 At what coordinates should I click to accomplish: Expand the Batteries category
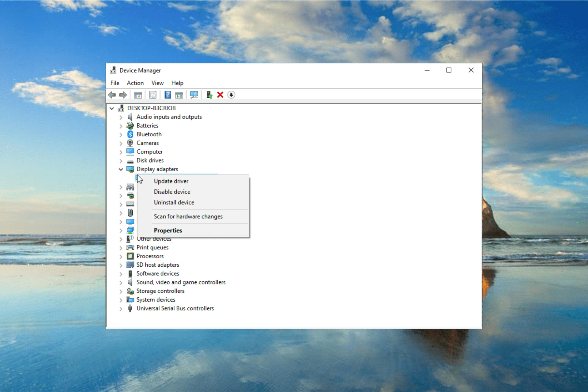(x=121, y=126)
